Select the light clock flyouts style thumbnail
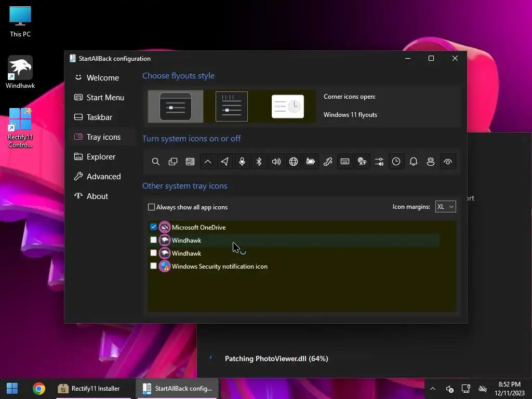Viewport: 532px width, 399px height. [288, 107]
